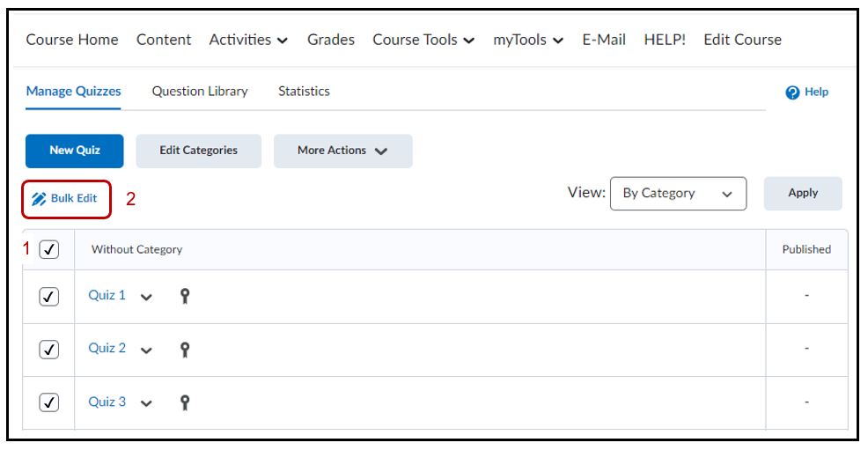The image size is (868, 450).
Task: Uncheck the Quiz 3 checkbox
Action: [49, 402]
